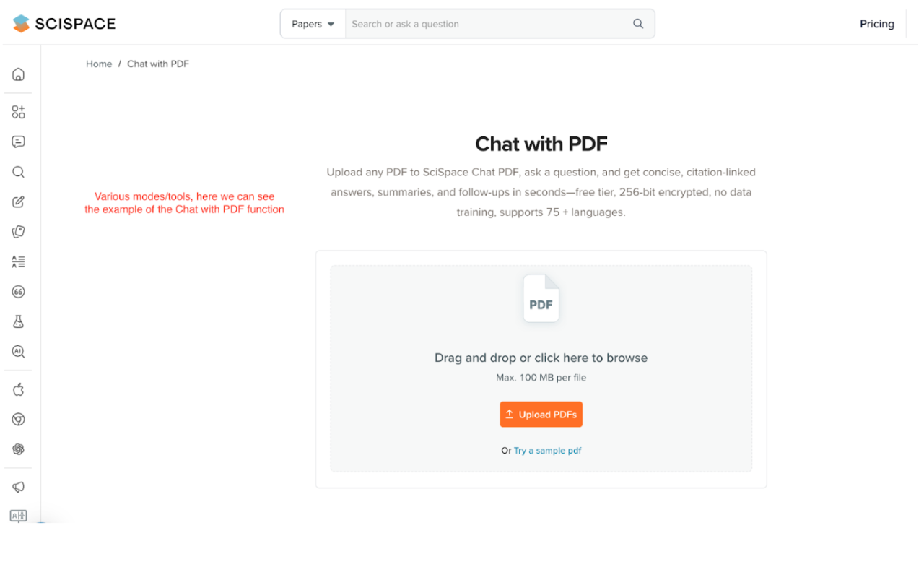Follow the Try a sample pdf link

pos(547,451)
